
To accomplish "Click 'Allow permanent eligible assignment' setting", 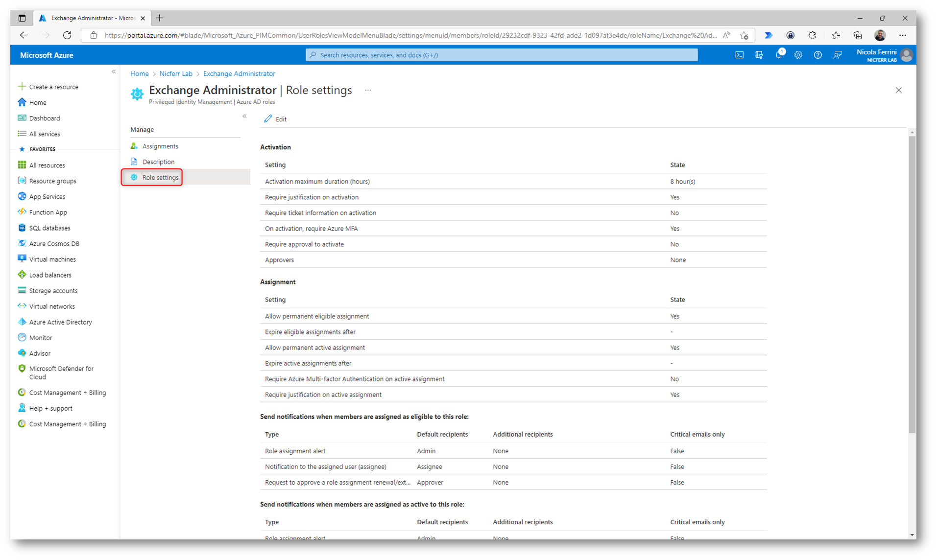I will pos(317,316).
